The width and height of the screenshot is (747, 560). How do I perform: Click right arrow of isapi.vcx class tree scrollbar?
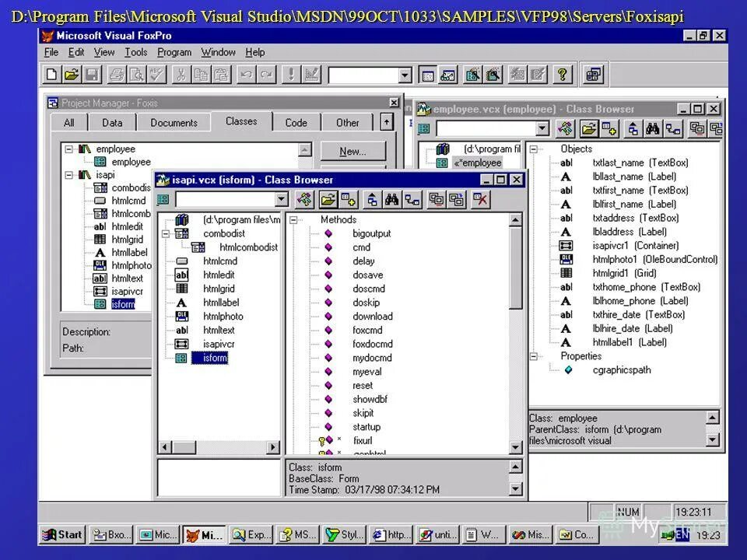[x=273, y=447]
